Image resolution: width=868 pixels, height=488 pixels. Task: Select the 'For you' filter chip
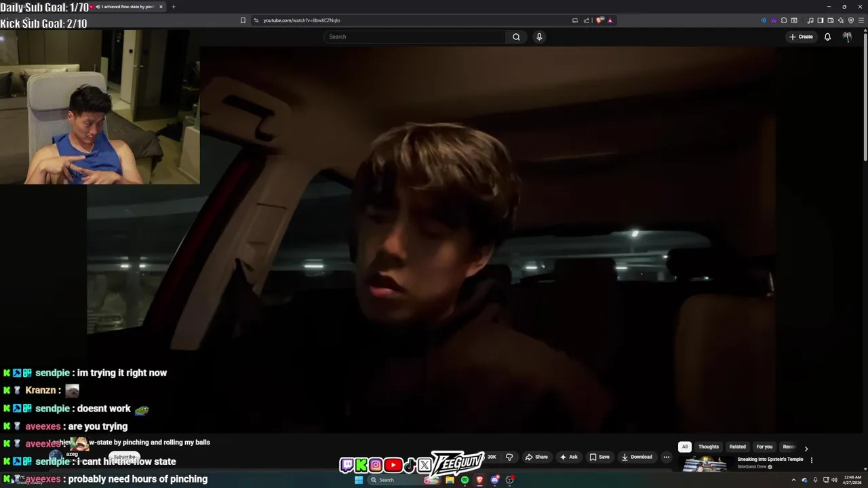pyautogui.click(x=764, y=447)
